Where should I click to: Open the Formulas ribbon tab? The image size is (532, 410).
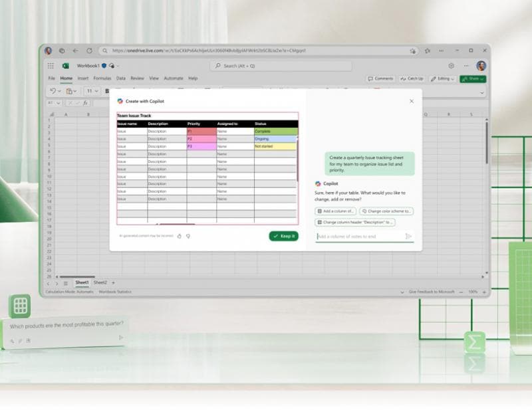point(102,78)
